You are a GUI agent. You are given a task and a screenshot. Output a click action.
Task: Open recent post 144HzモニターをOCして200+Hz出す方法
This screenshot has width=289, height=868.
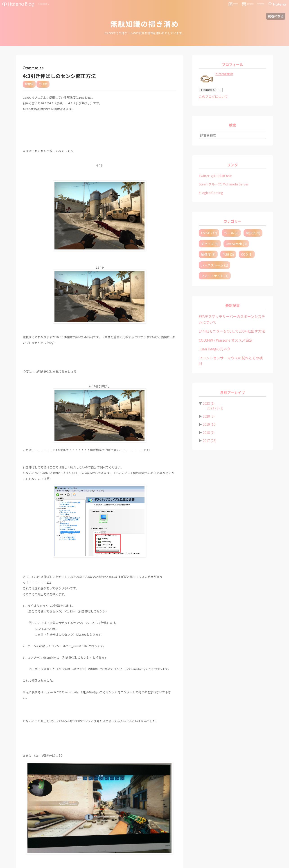(x=232, y=331)
